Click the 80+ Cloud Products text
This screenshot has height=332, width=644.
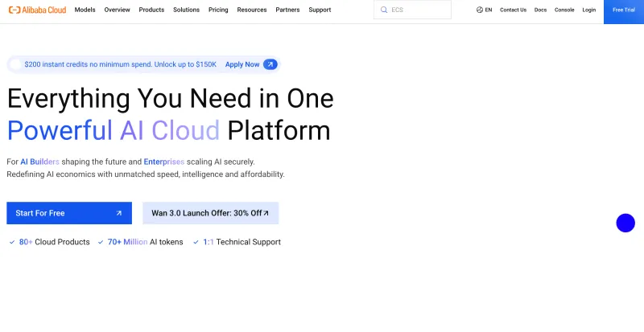pyautogui.click(x=54, y=242)
